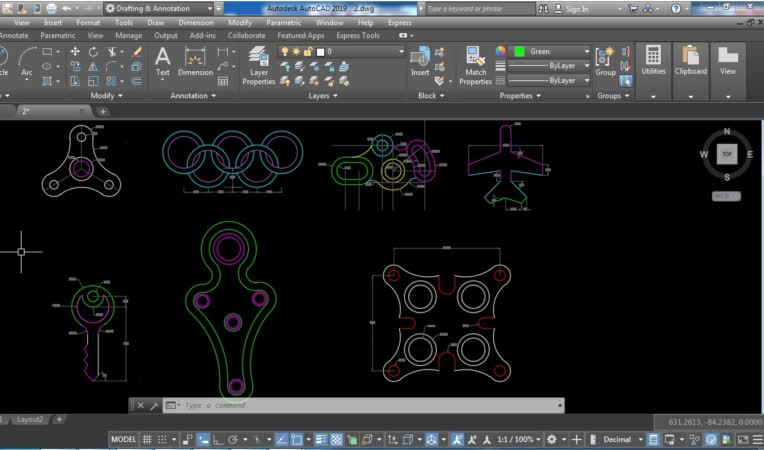The image size is (764, 450).
Task: Toggle layer on/off lightbulb icon
Action: pos(285,51)
